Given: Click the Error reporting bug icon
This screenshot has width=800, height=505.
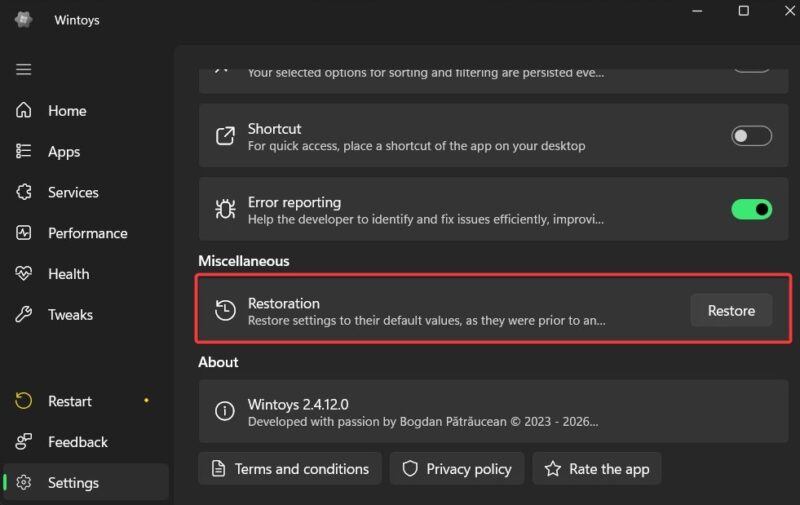Looking at the screenshot, I should pyautogui.click(x=225, y=209).
